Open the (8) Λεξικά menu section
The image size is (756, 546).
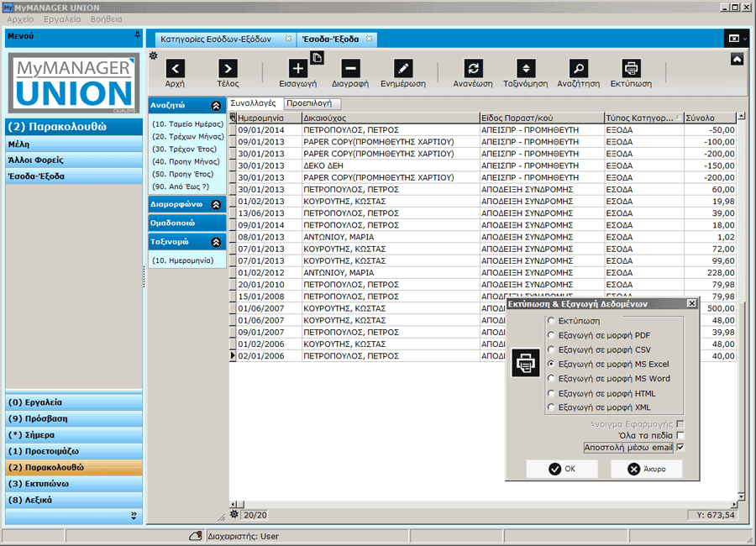(x=74, y=500)
